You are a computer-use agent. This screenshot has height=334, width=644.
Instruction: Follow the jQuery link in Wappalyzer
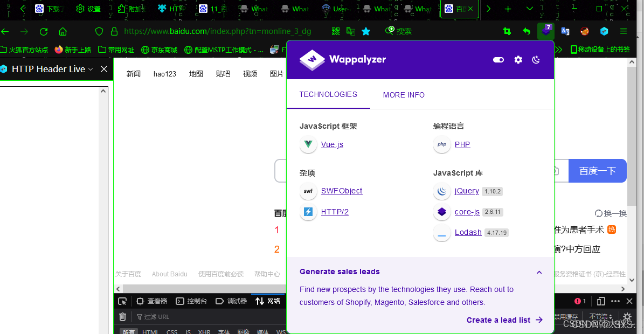[466, 191]
